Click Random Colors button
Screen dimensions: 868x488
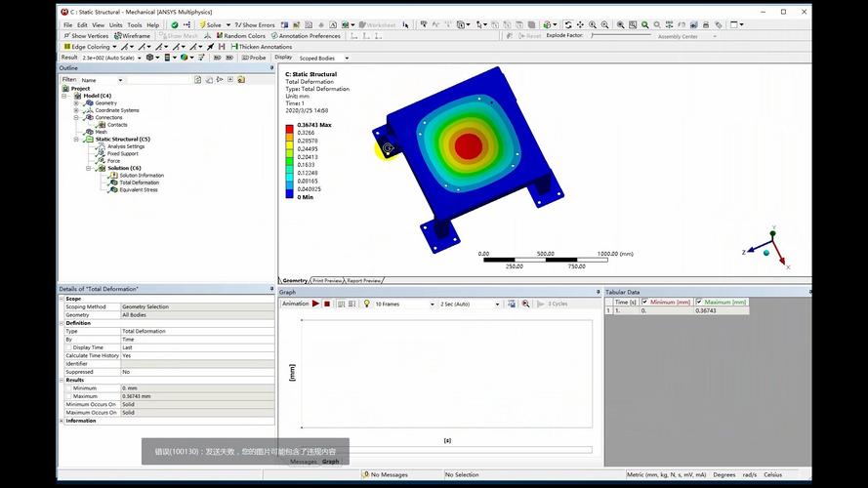click(241, 36)
